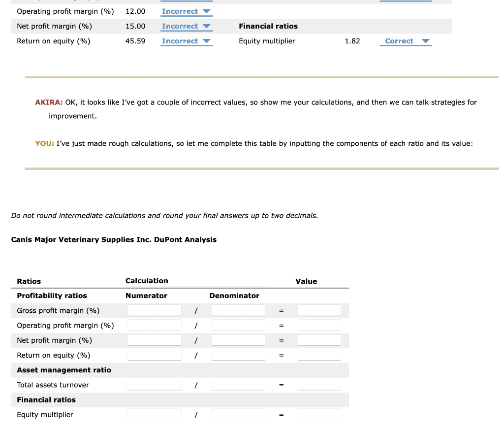The height and width of the screenshot is (432, 504).
Task: Click the Calculation column header
Action: pos(147,281)
